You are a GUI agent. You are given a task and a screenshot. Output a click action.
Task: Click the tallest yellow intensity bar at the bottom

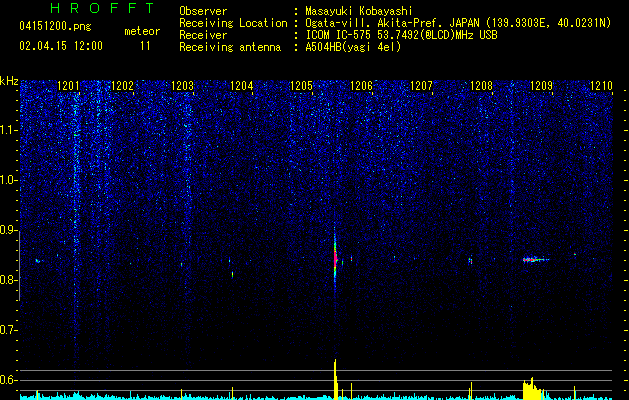coord(335,380)
